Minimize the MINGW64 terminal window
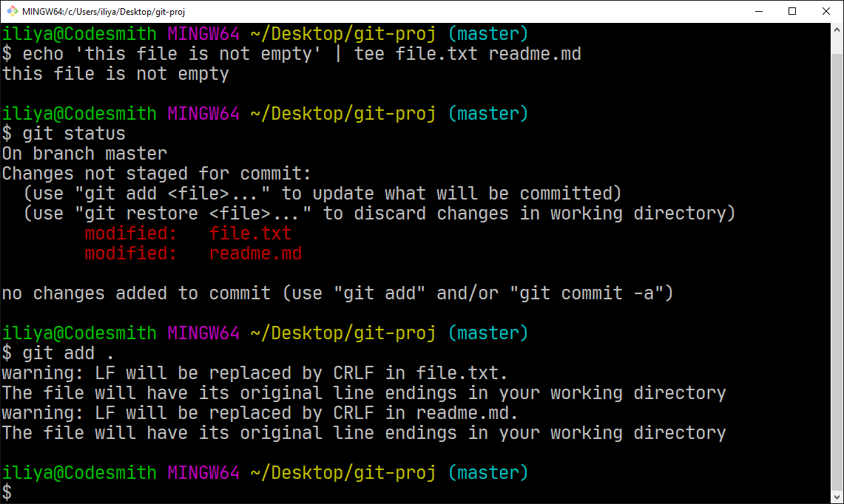The height and width of the screenshot is (504, 844). 759,11
